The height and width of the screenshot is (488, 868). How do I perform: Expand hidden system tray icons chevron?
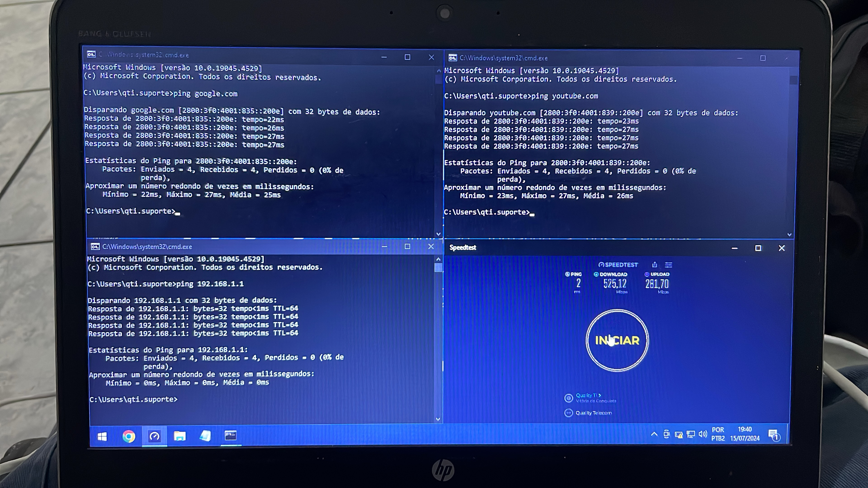654,434
